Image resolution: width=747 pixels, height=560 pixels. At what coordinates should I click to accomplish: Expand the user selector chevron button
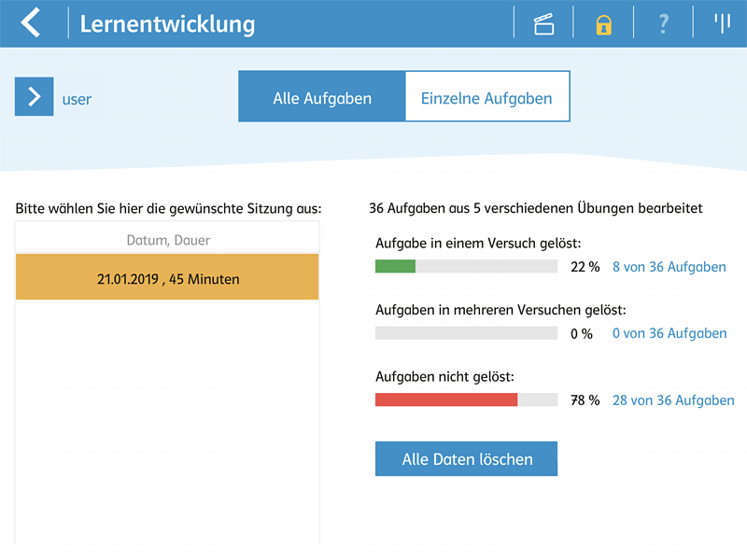point(34,97)
